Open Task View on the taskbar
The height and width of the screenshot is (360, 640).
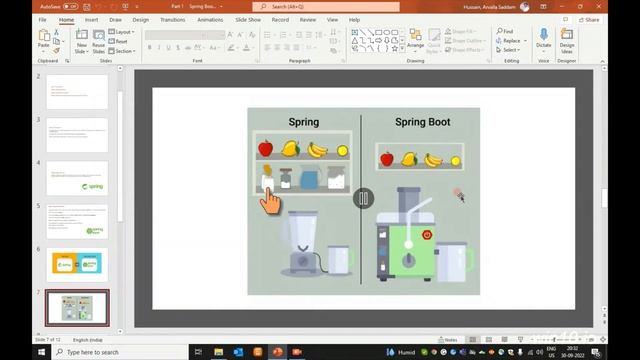point(198,352)
